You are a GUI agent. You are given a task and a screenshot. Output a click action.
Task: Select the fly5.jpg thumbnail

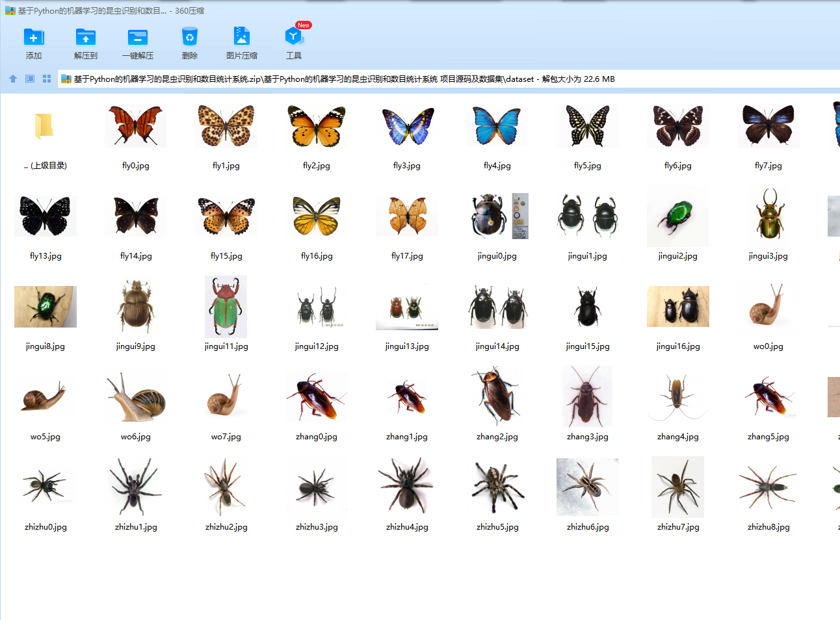pyautogui.click(x=588, y=126)
